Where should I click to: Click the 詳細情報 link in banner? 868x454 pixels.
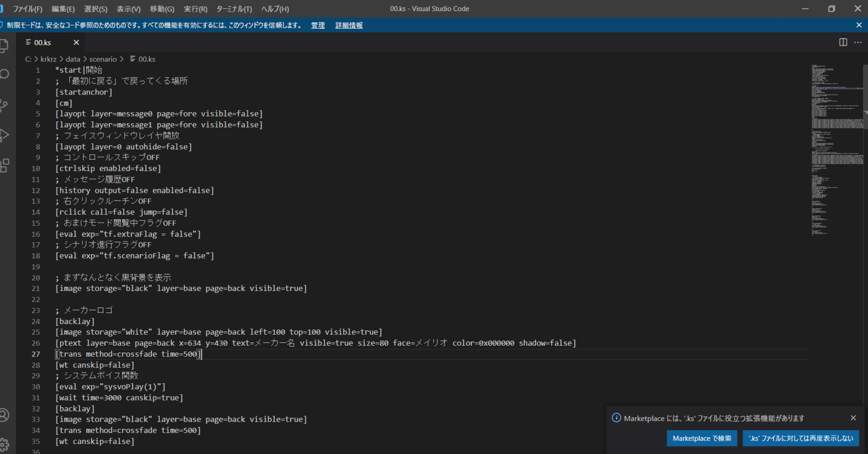[x=349, y=25]
